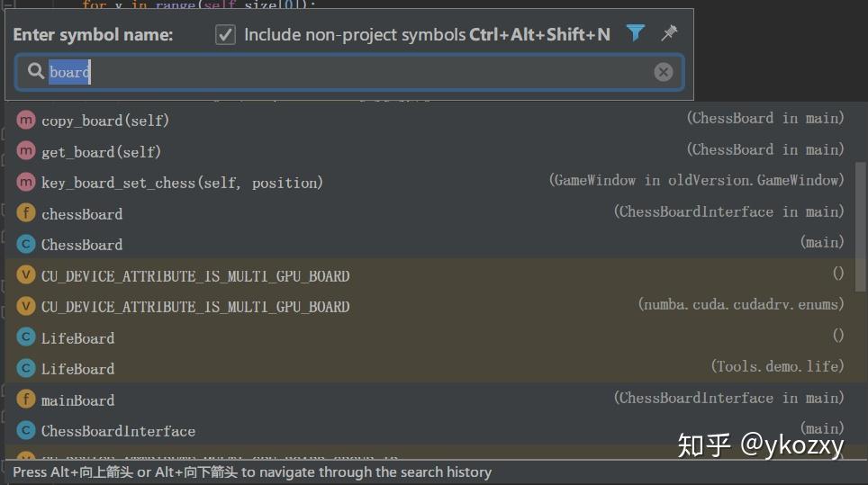Toggle Include non-project symbols checkbox
Image resolution: width=868 pixels, height=485 pixels.
225,35
